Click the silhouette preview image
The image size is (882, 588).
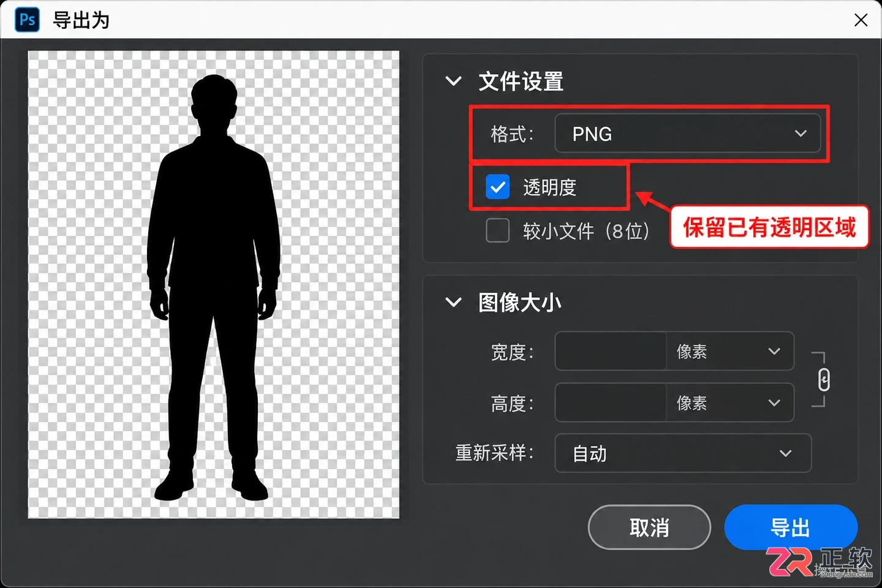tap(214, 284)
